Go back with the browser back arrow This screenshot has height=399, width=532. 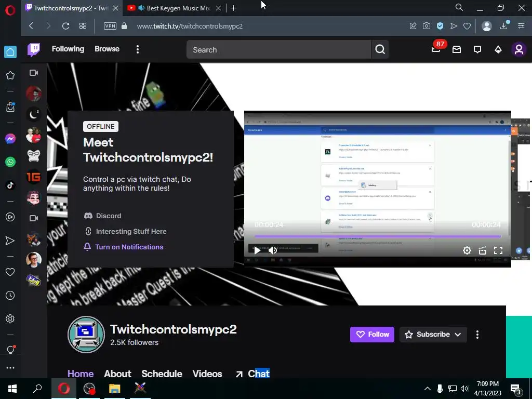pyautogui.click(x=31, y=26)
